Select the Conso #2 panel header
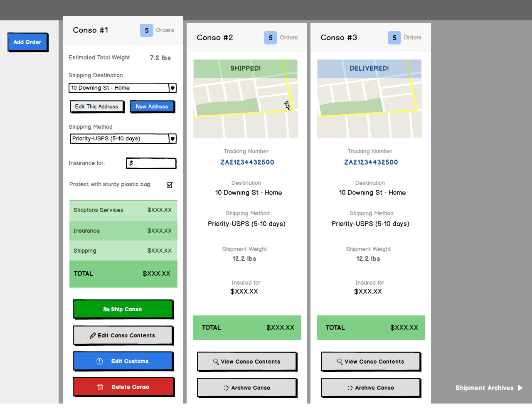The height and width of the screenshot is (411, 532). click(215, 37)
